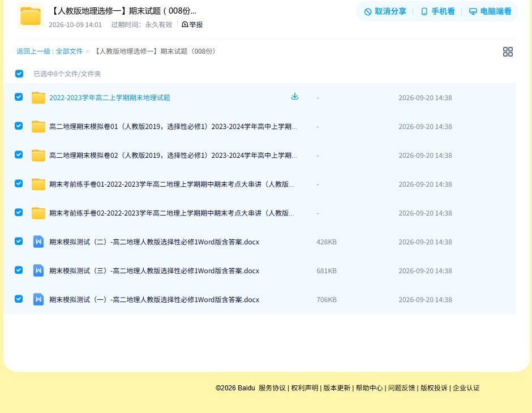Click the grid view toggle icon
Viewport: 532px width, 413px height.
click(508, 51)
